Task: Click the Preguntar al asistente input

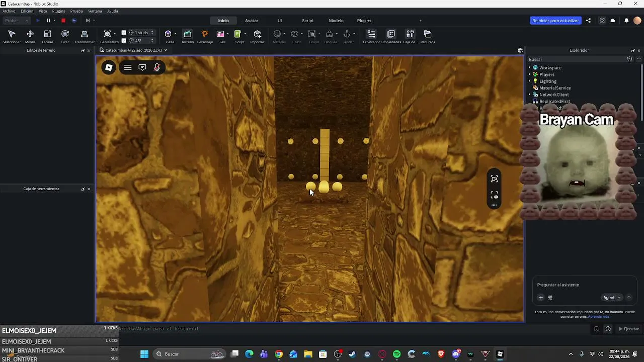Action: [x=584, y=285]
